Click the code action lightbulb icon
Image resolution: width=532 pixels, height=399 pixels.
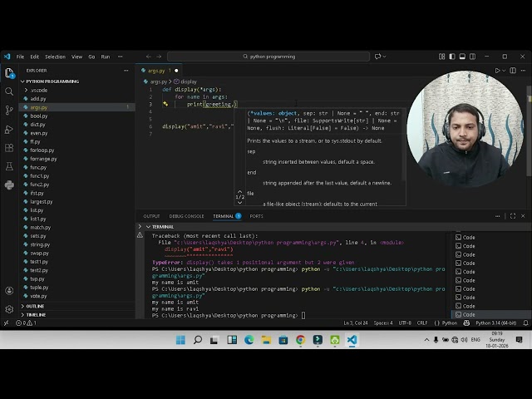coord(165,104)
